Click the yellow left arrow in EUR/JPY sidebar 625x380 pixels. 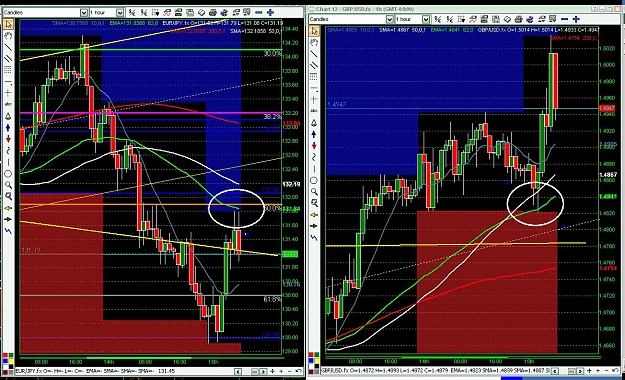tap(8, 208)
